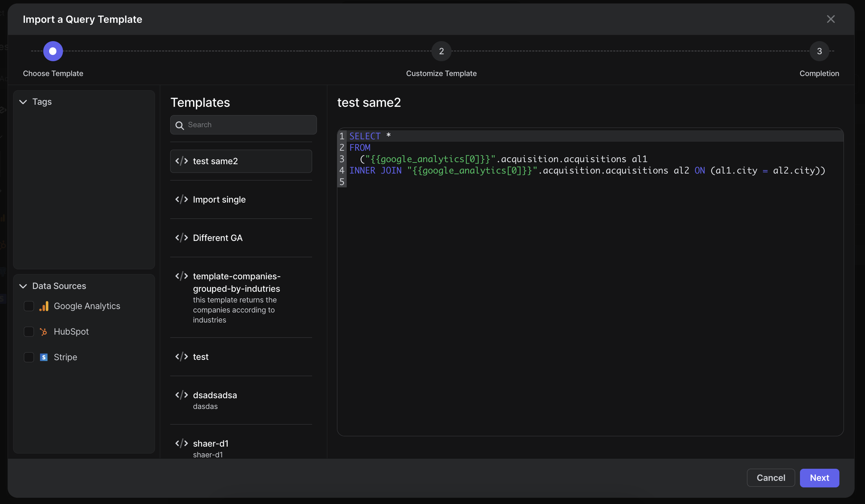Click the Google Analytics logo icon
This screenshot has width=865, height=504.
point(44,306)
